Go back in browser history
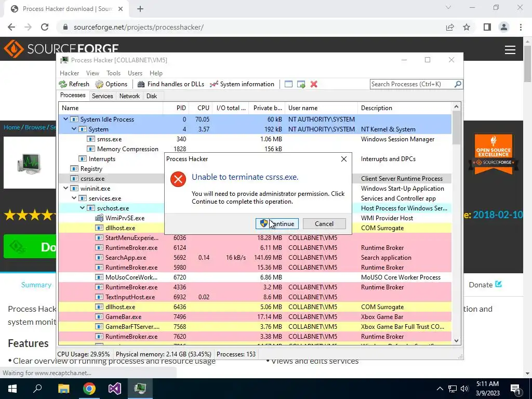532x399 pixels. (x=11, y=27)
